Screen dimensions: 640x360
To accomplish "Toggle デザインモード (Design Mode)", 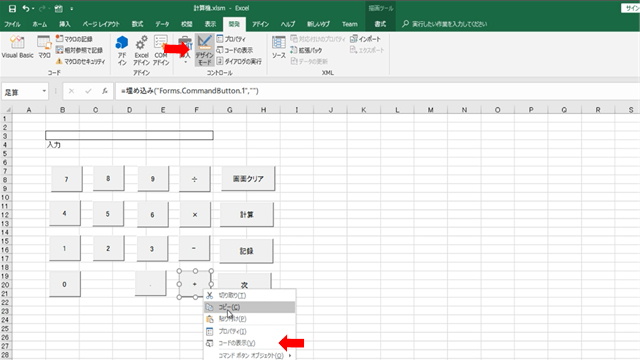I will click(204, 50).
